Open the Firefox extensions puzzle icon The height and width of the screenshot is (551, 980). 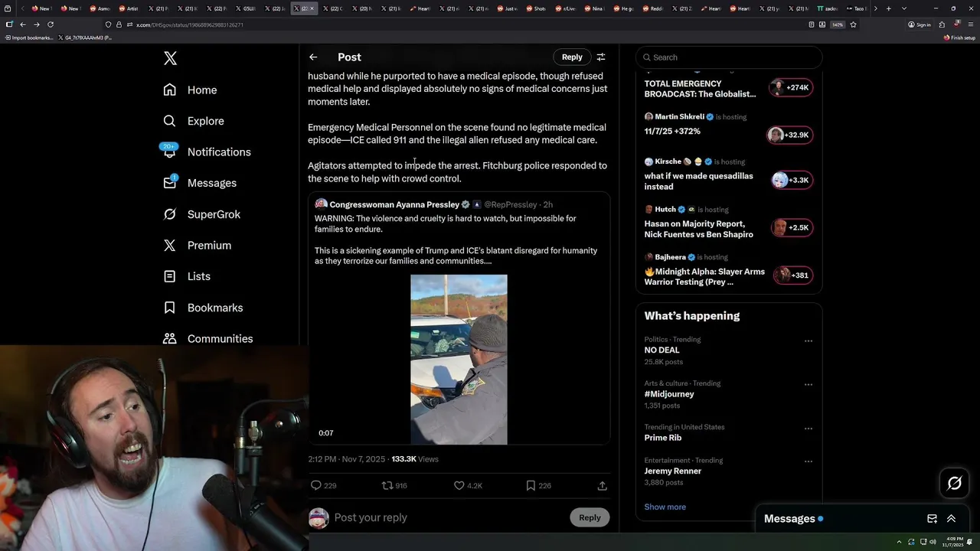[x=942, y=24]
